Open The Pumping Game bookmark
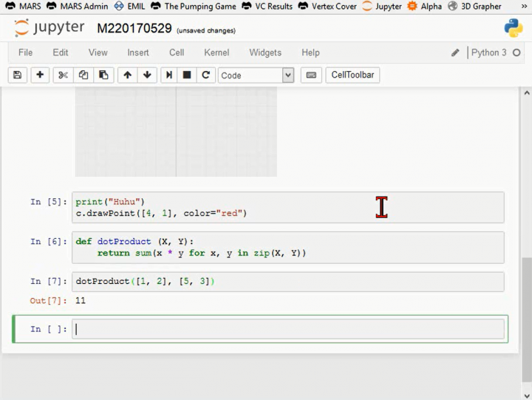The width and height of the screenshot is (532, 400). click(x=194, y=6)
